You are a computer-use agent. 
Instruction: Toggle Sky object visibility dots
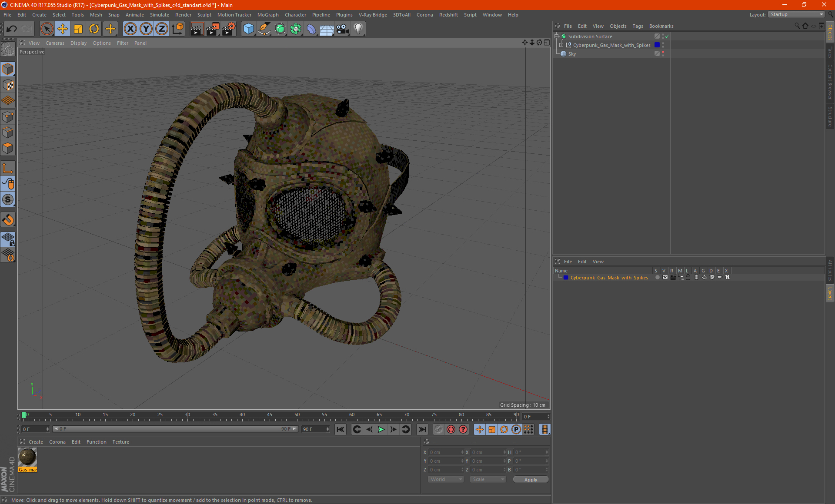[x=663, y=53]
